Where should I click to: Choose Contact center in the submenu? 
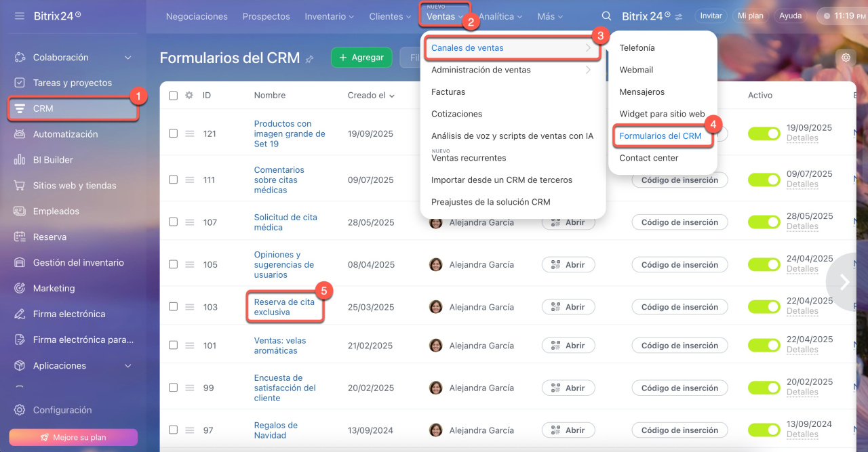(648, 158)
